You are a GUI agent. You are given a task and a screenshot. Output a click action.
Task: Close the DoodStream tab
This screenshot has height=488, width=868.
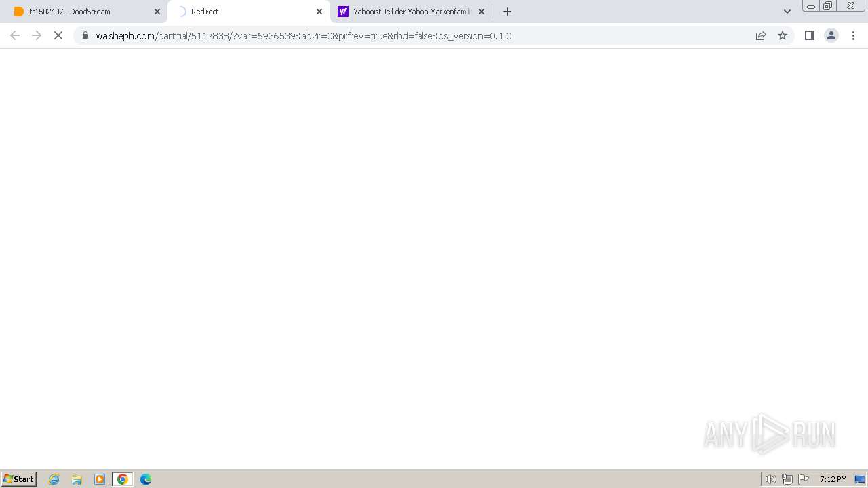[x=157, y=12]
